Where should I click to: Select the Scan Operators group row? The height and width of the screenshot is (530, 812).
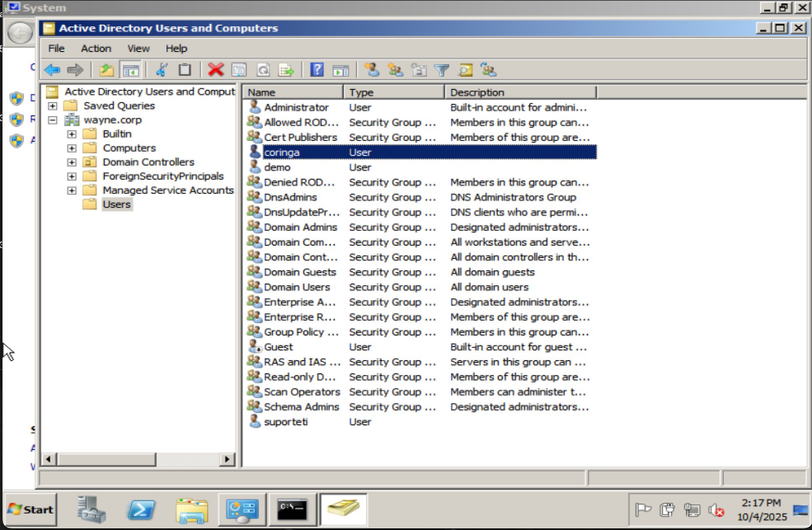pyautogui.click(x=421, y=392)
